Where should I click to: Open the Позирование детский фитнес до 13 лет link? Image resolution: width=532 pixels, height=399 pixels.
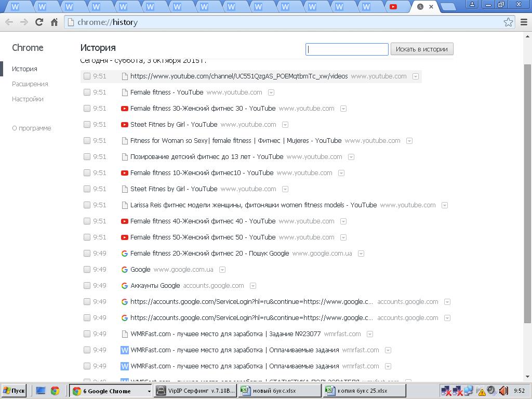coord(207,157)
